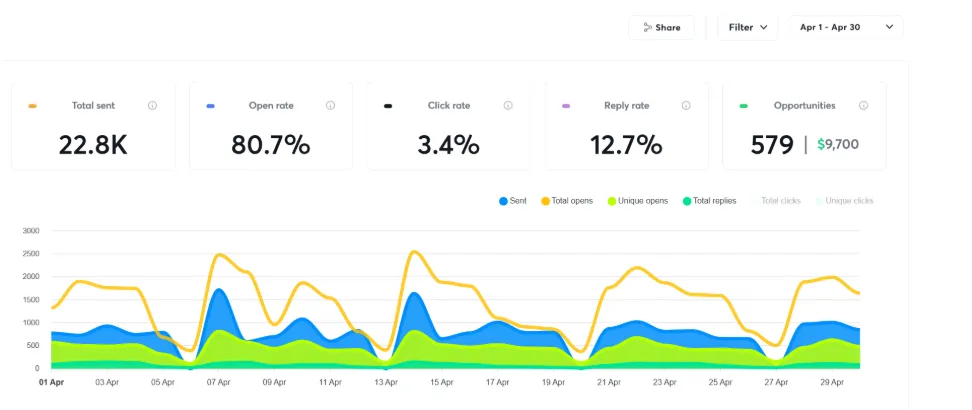972x410 pixels.
Task: Click the green Opportunities color marker
Action: pos(744,106)
